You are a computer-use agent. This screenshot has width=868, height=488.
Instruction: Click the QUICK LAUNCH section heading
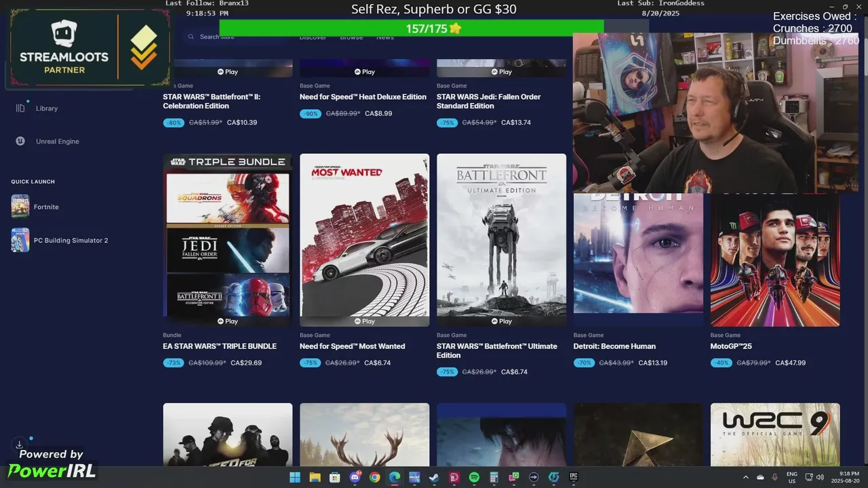[33, 182]
